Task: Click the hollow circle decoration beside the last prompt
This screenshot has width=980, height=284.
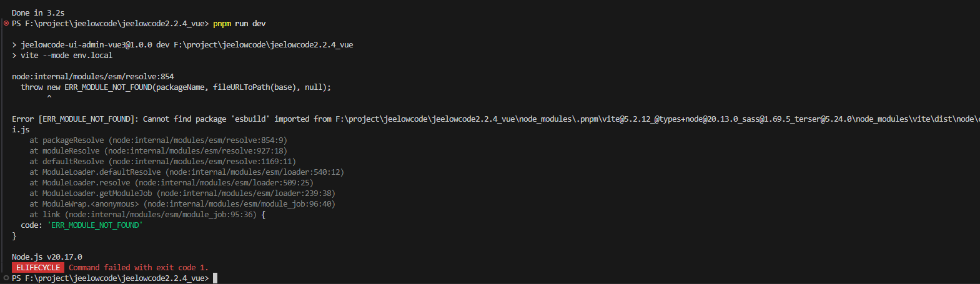Action: tap(6, 278)
